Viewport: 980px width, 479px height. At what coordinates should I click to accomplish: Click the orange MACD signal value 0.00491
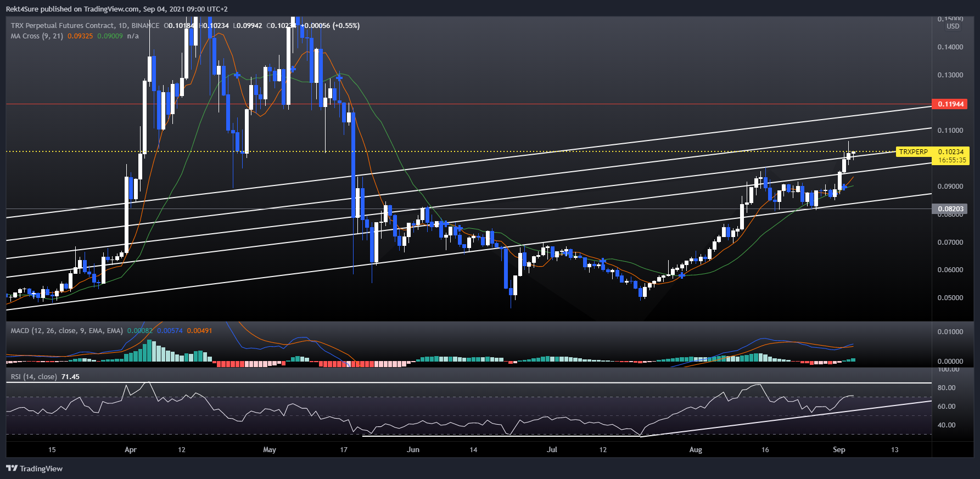(199, 331)
